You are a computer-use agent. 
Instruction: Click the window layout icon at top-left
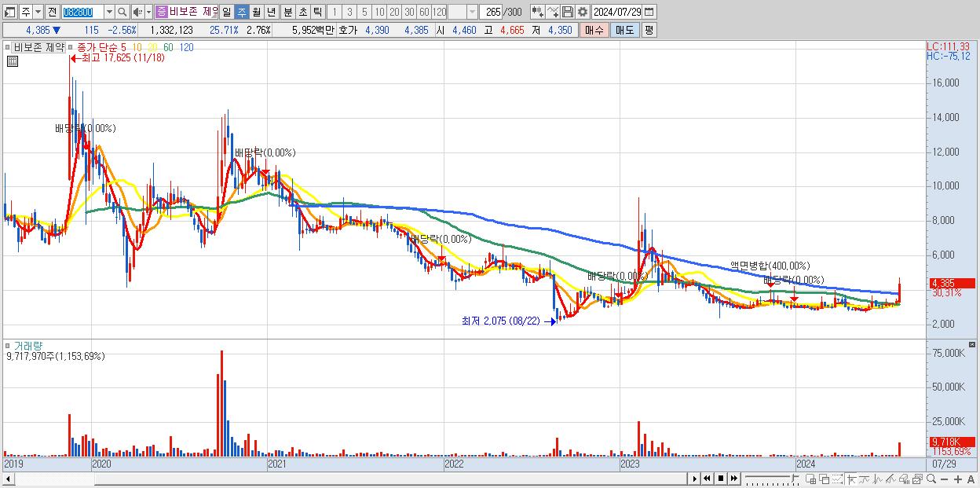point(9,12)
